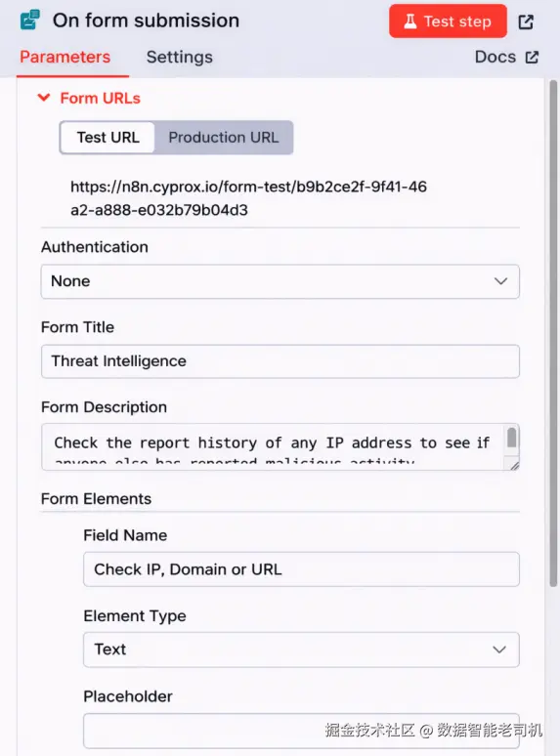Switch to the Settings tab
The image size is (560, 756).
coord(180,57)
